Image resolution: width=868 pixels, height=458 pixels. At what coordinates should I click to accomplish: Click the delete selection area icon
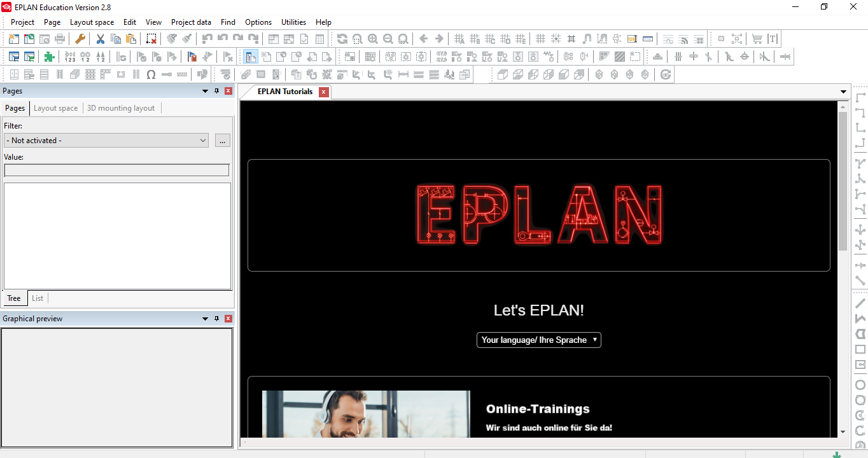pos(151,39)
